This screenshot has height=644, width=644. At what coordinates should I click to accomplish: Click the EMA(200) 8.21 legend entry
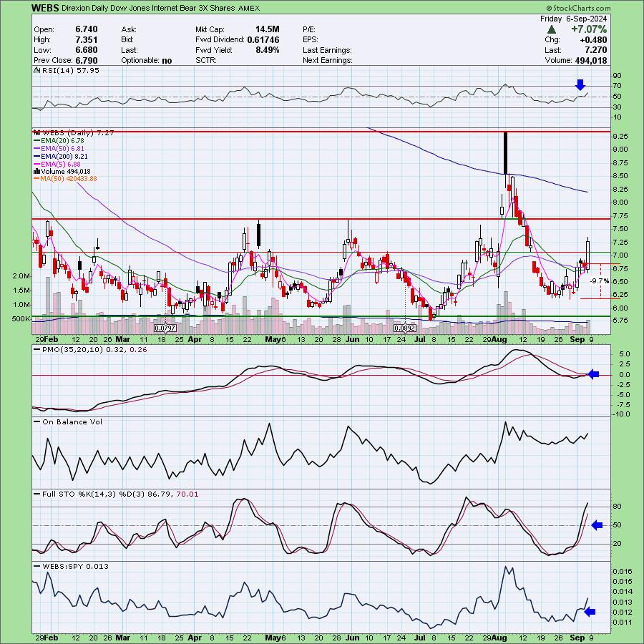[x=64, y=156]
